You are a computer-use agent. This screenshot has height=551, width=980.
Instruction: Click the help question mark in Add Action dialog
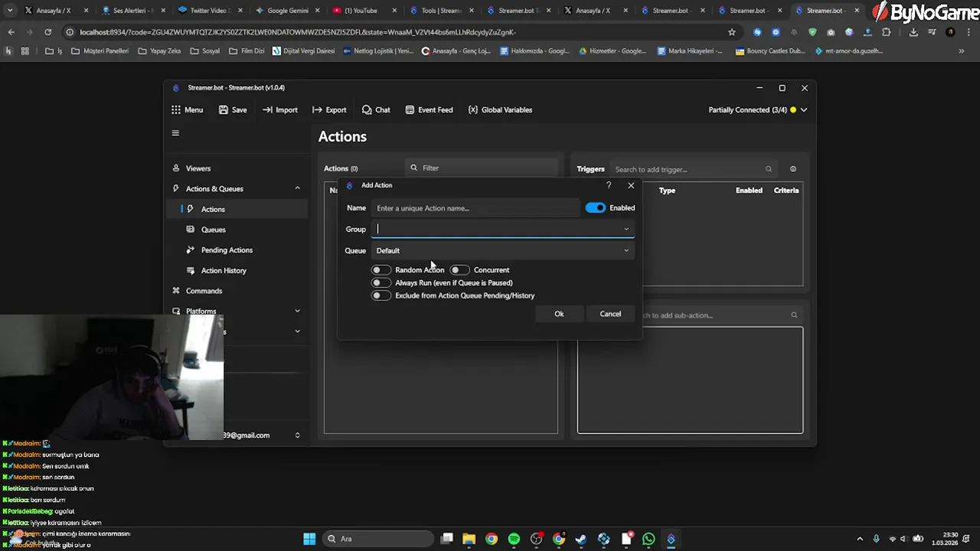609,185
